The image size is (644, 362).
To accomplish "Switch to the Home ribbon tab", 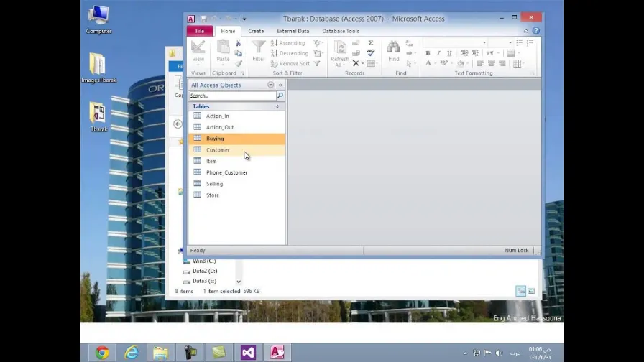I will click(x=228, y=31).
